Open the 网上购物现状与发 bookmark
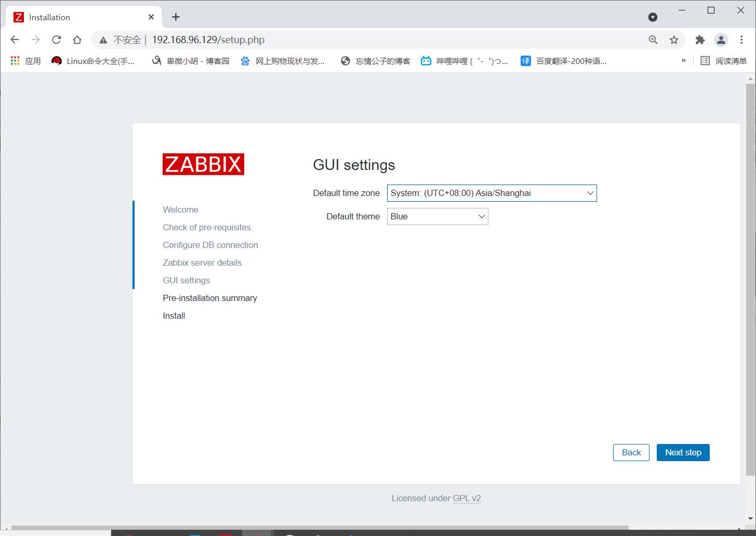The width and height of the screenshot is (756, 536). click(x=283, y=61)
